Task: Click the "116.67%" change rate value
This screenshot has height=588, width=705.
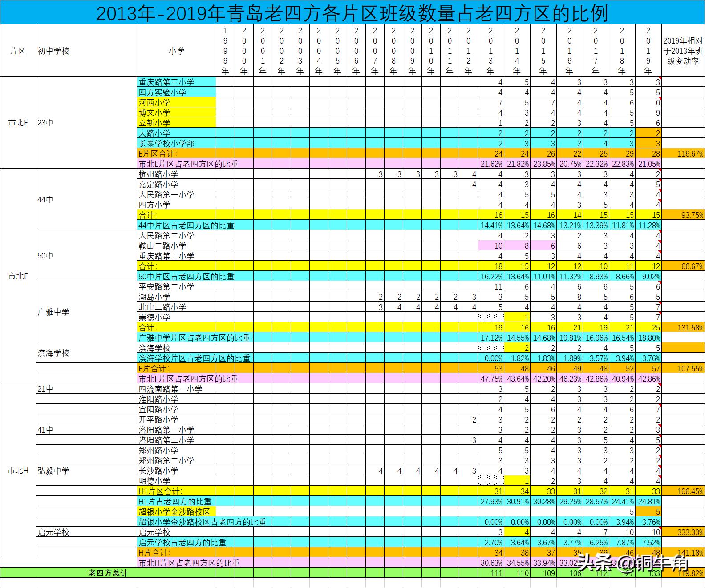Action: pos(683,153)
